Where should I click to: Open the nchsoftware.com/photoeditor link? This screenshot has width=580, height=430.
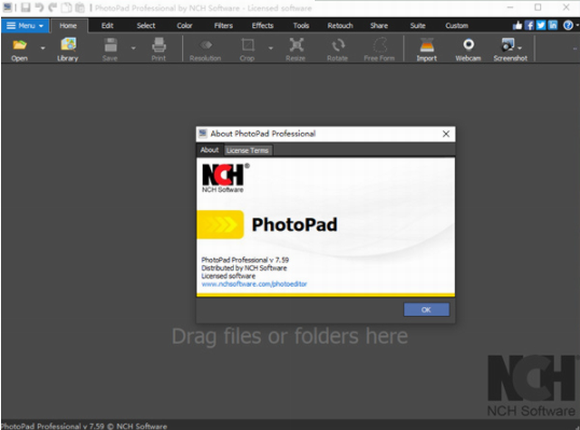click(254, 284)
